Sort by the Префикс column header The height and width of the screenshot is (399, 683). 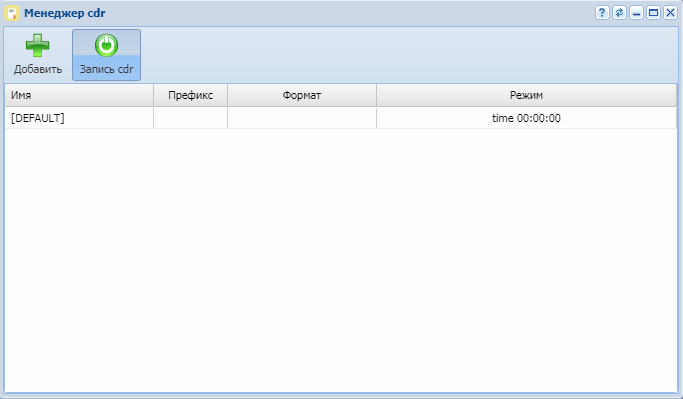click(190, 95)
